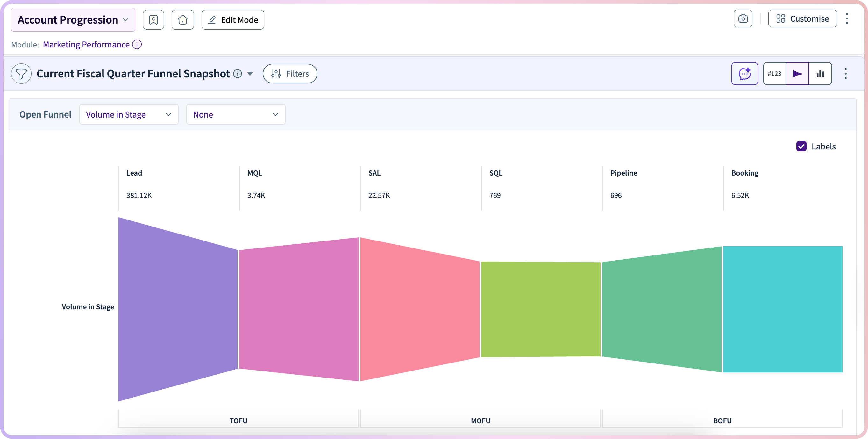Switch to the #123 numeric view
This screenshot has width=868, height=439.
[x=774, y=74]
